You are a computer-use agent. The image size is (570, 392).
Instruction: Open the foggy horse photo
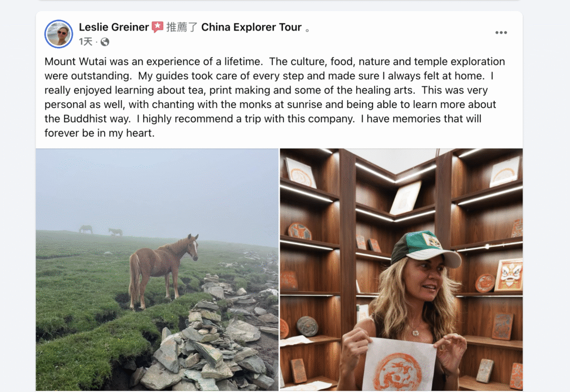157,270
